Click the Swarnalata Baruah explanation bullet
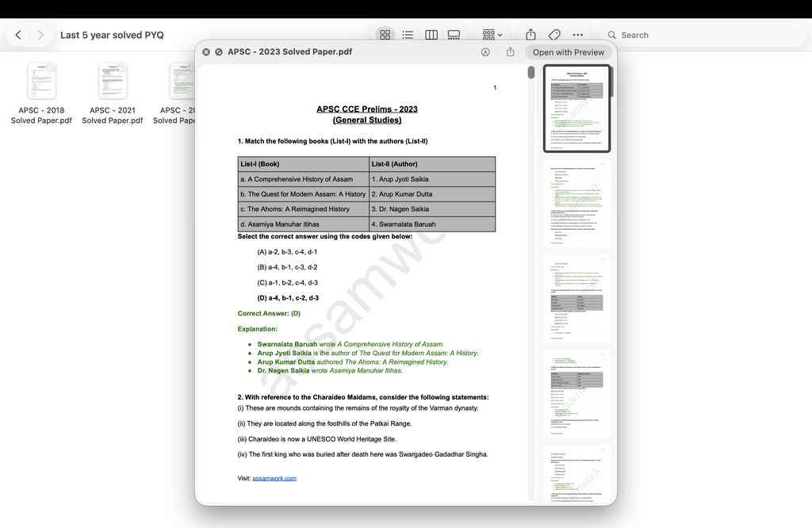 coord(350,344)
